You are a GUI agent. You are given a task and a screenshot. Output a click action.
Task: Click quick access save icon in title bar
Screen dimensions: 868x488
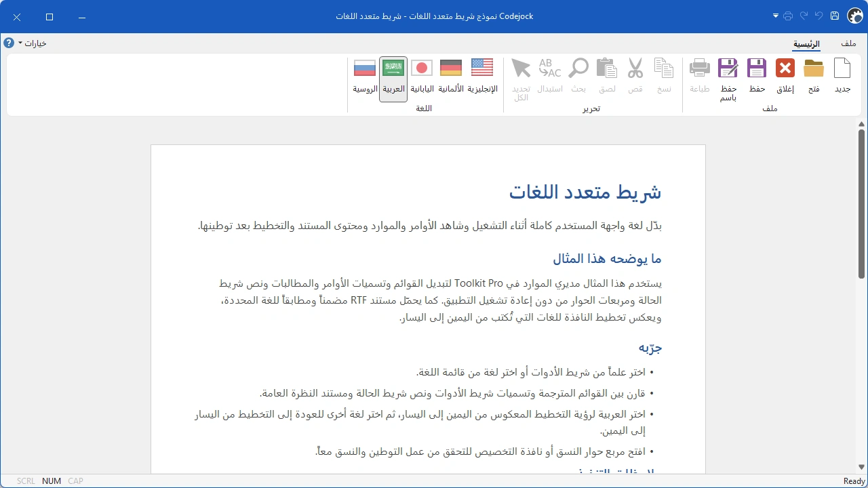(x=835, y=16)
